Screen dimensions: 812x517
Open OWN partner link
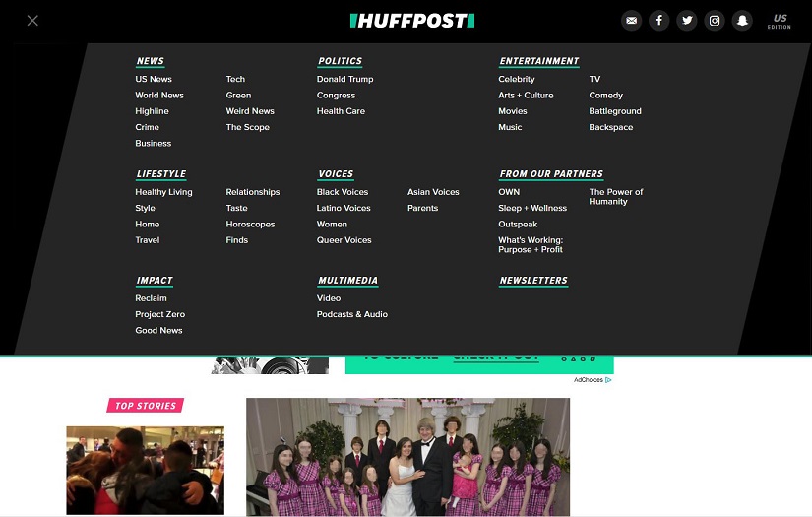click(509, 192)
